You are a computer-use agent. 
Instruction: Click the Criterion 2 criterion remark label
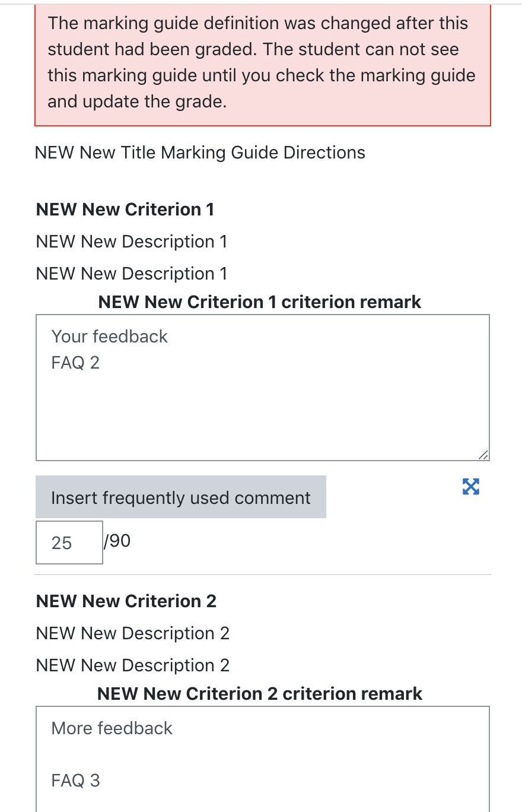pyautogui.click(x=260, y=693)
